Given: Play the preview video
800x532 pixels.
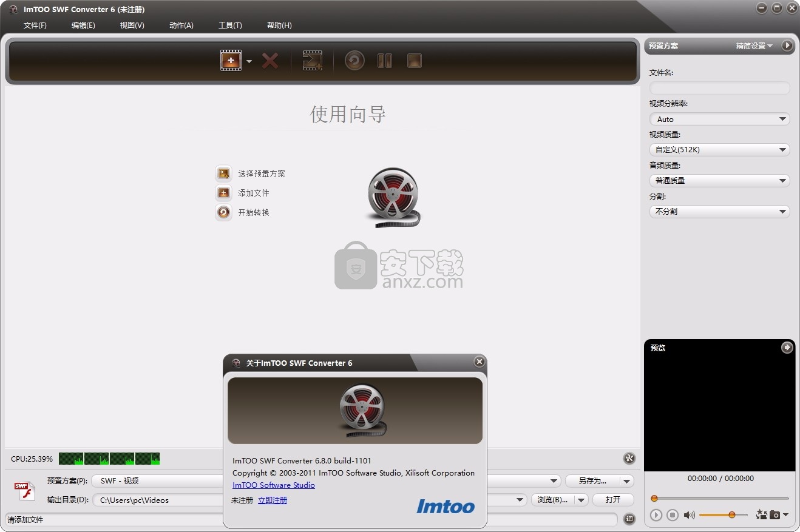Looking at the screenshot, I should tap(656, 515).
